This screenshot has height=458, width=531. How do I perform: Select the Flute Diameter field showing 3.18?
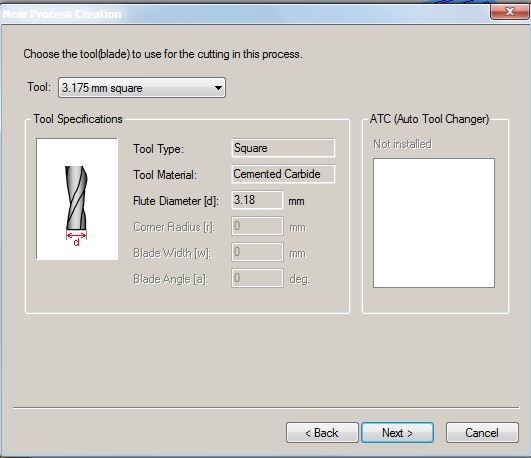point(257,200)
